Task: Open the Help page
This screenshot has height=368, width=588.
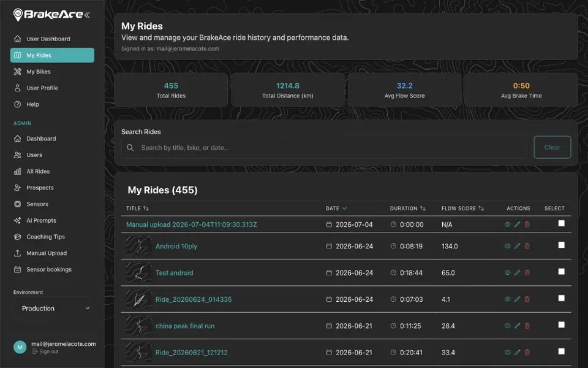Action: (52, 104)
